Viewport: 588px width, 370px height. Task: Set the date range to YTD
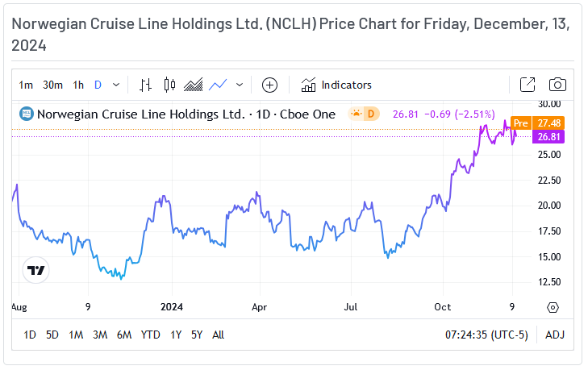point(150,335)
